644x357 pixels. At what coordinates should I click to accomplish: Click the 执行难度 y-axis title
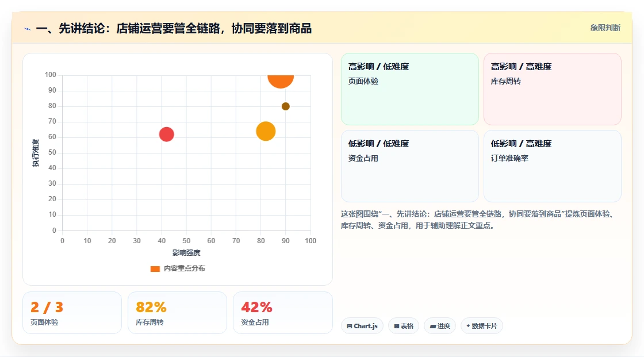click(36, 153)
